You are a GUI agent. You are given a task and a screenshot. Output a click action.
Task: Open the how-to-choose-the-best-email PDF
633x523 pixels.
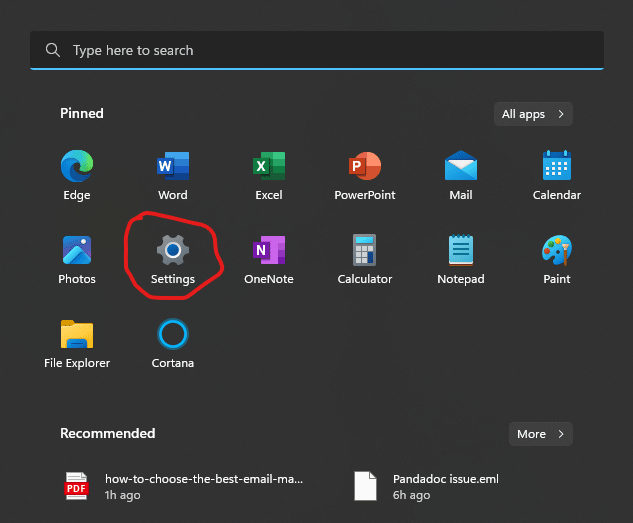pyautogui.click(x=184, y=486)
